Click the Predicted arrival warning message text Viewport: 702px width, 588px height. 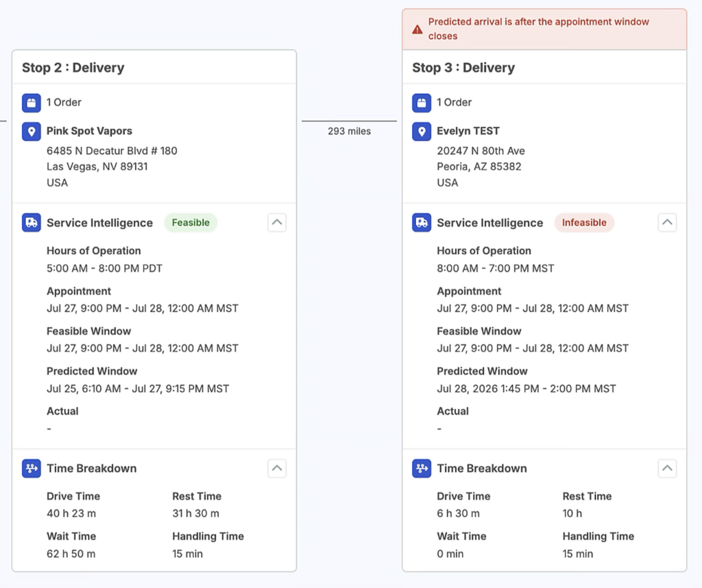(x=539, y=29)
